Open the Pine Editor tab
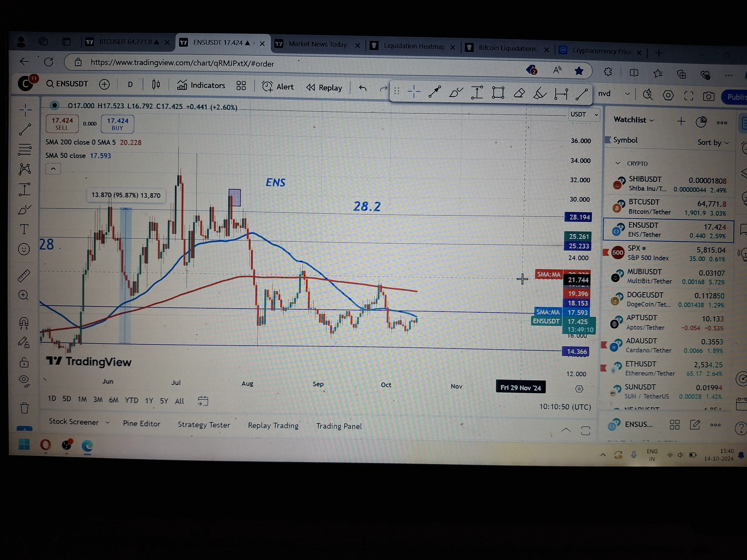 142,424
